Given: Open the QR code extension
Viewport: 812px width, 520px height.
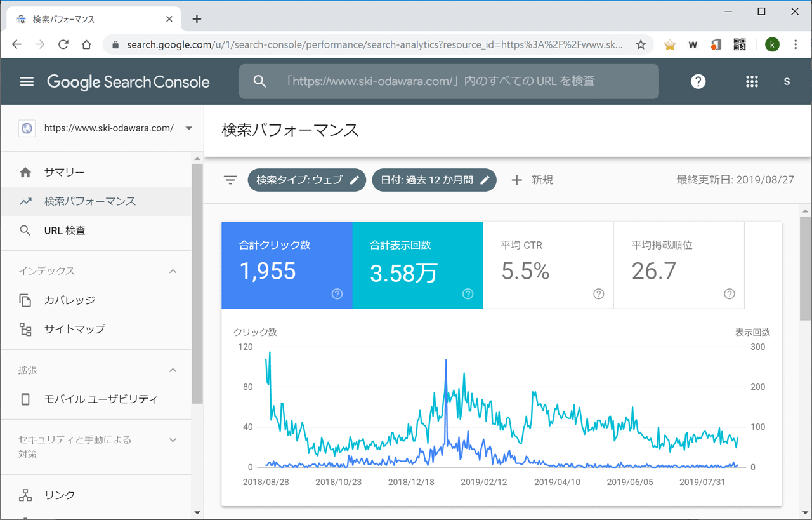Looking at the screenshot, I should point(740,44).
